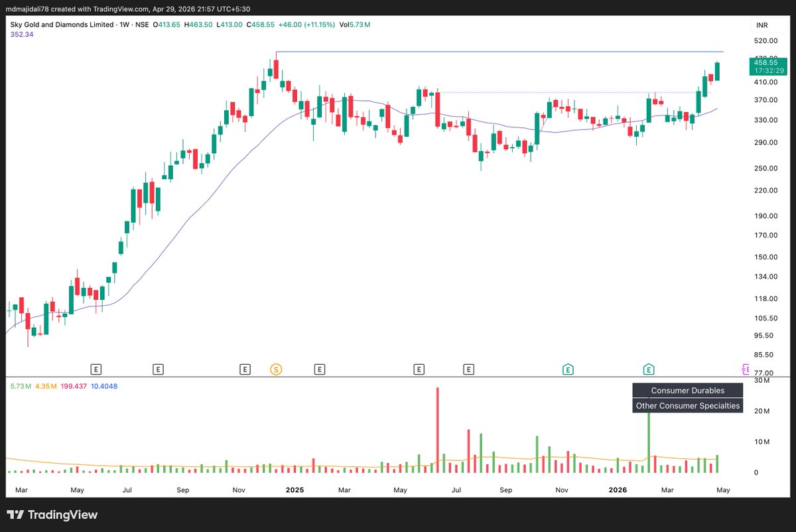This screenshot has width=796, height=532.
Task: Click the 30M volume axis label
Action: coord(761,381)
